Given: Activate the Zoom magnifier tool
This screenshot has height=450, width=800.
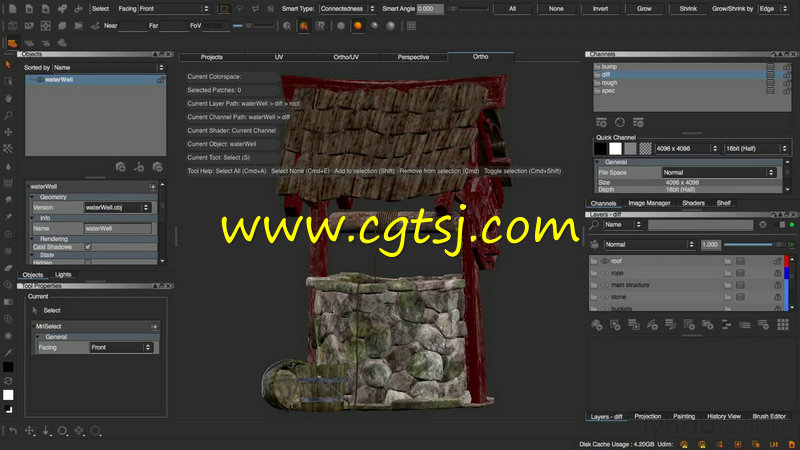Looking at the screenshot, I should tap(8, 115).
